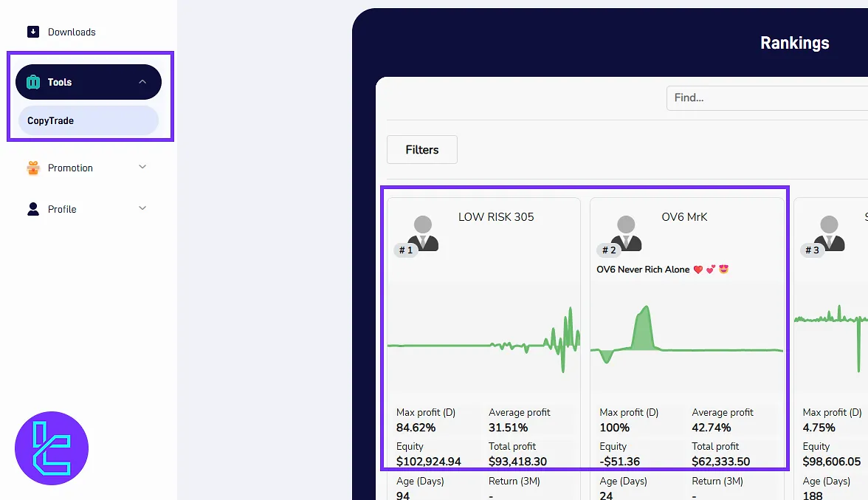
Task: Click the Tools menu label
Action: (x=60, y=82)
